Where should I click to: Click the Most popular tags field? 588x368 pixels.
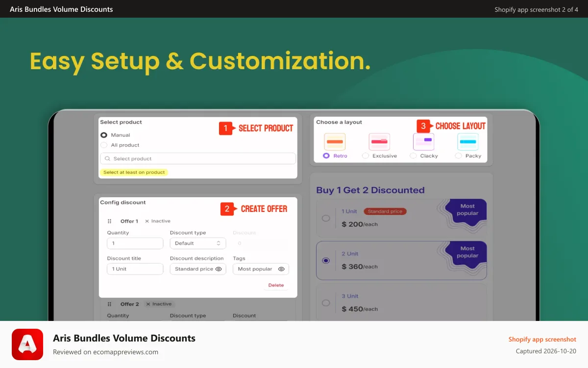[x=261, y=269]
